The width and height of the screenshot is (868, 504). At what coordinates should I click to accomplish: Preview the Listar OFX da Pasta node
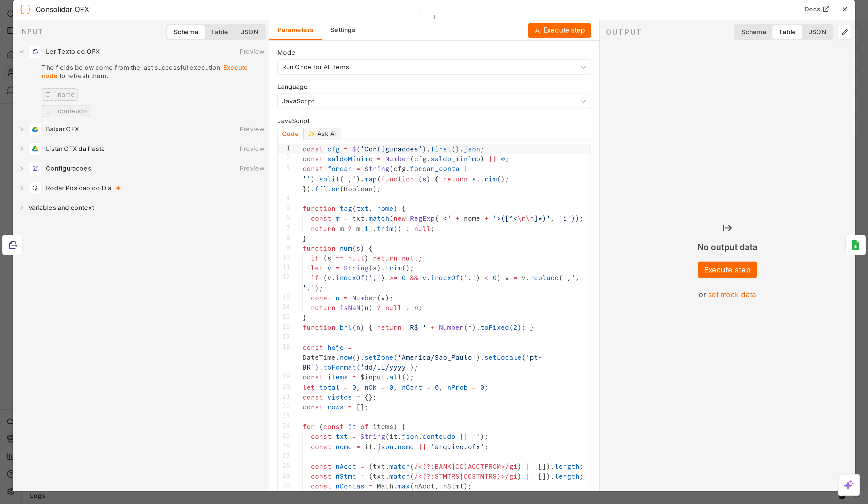[252, 149]
